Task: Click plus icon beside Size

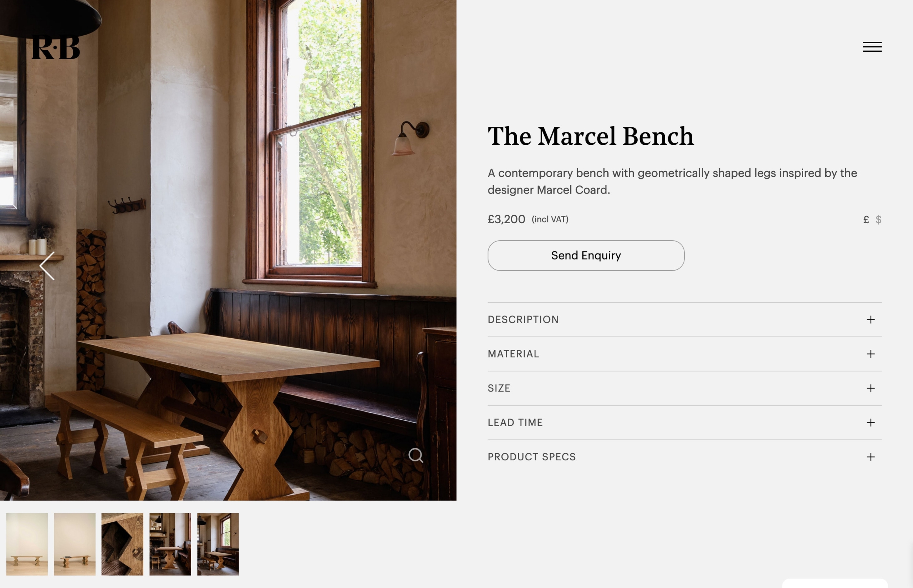Action: coord(871,388)
